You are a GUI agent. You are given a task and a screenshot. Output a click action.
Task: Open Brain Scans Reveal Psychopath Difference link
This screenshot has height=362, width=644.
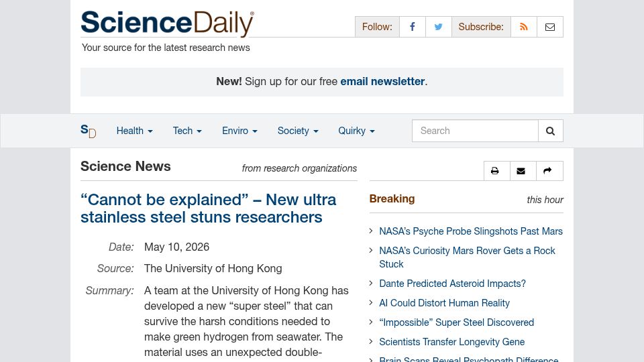[469, 359]
